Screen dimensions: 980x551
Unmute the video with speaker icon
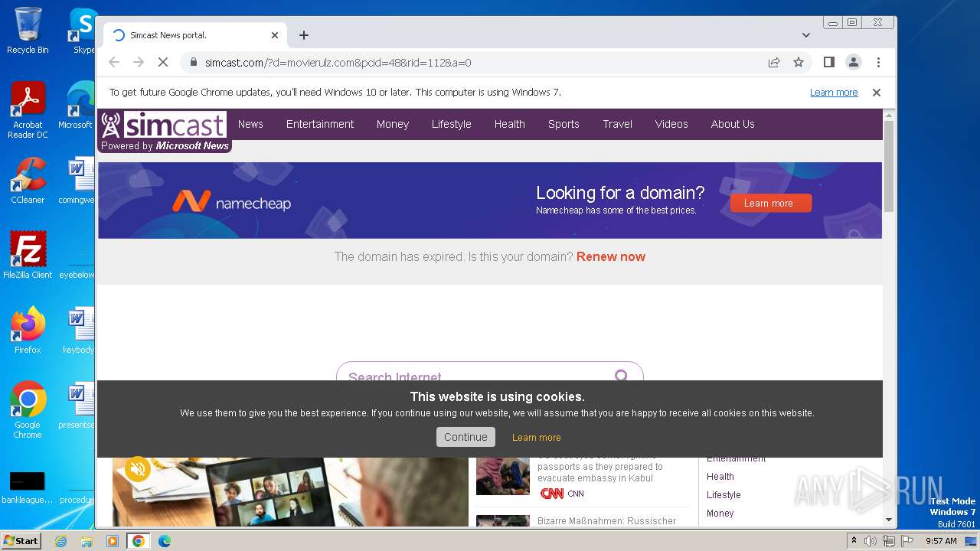(x=138, y=468)
